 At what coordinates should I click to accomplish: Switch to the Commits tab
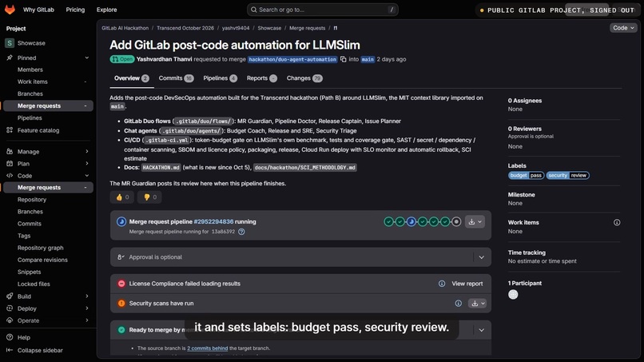176,78
